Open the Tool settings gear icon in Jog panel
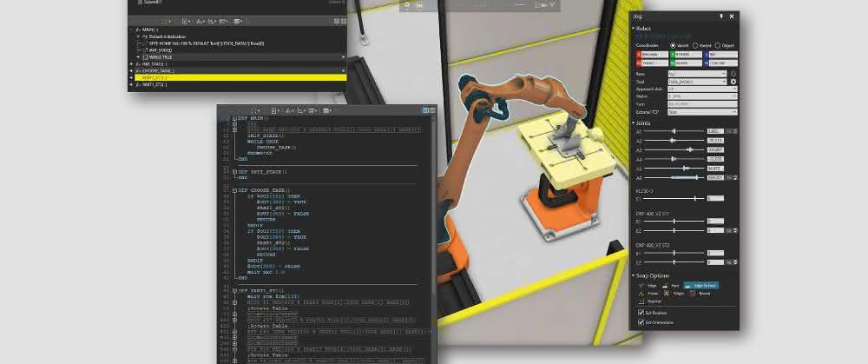The width and height of the screenshot is (868, 364). (x=733, y=82)
